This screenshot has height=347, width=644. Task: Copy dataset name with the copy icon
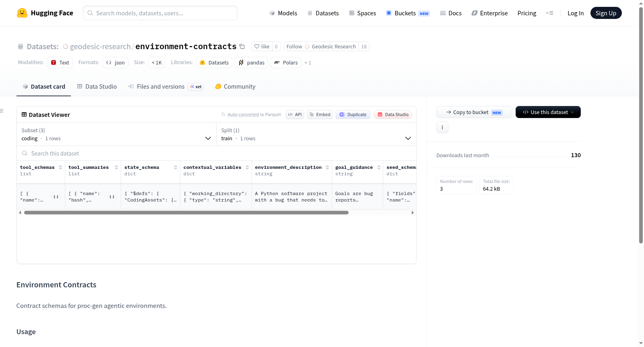(x=242, y=46)
